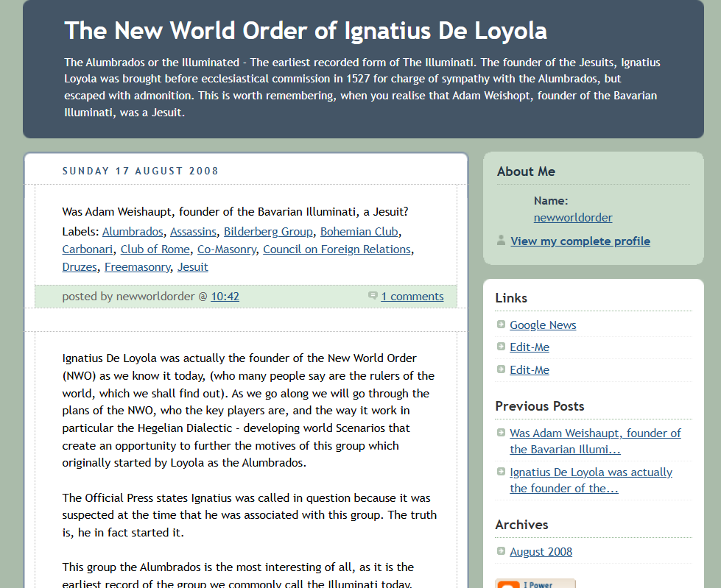Open the Jesuit label

[x=193, y=267]
